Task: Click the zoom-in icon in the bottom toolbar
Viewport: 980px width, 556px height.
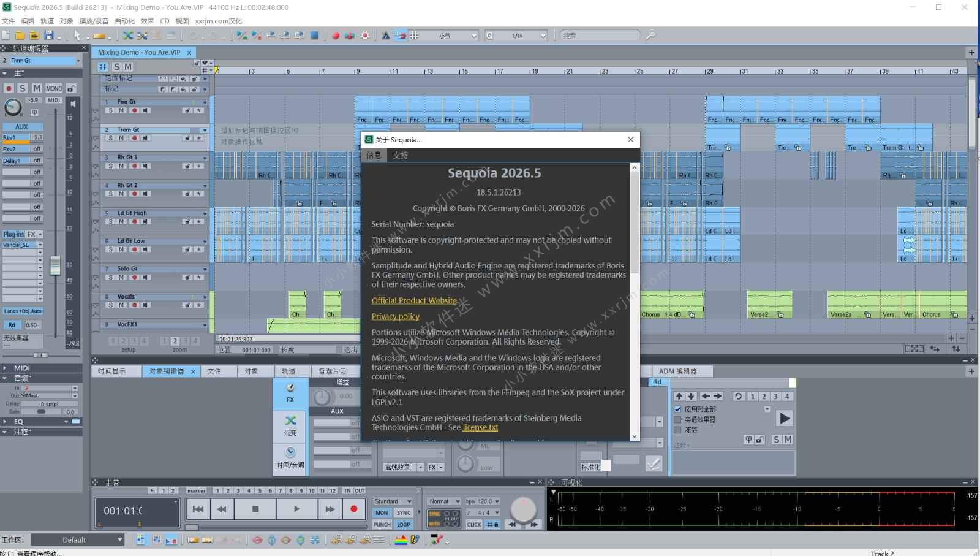Action: (x=336, y=540)
